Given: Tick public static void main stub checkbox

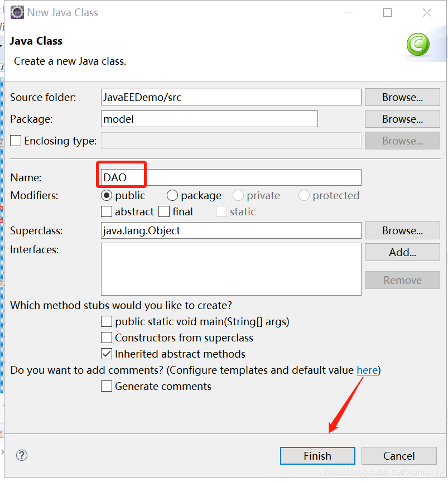Looking at the screenshot, I should pyautogui.click(x=107, y=321).
